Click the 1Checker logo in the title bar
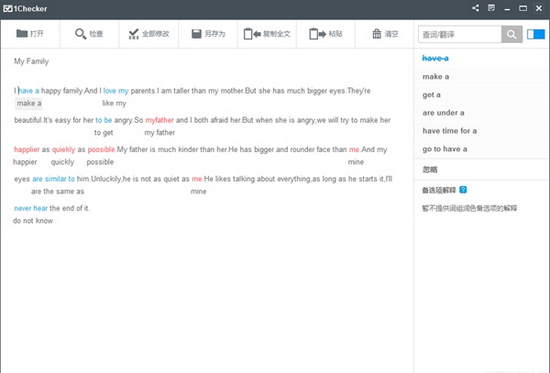 (25, 8)
